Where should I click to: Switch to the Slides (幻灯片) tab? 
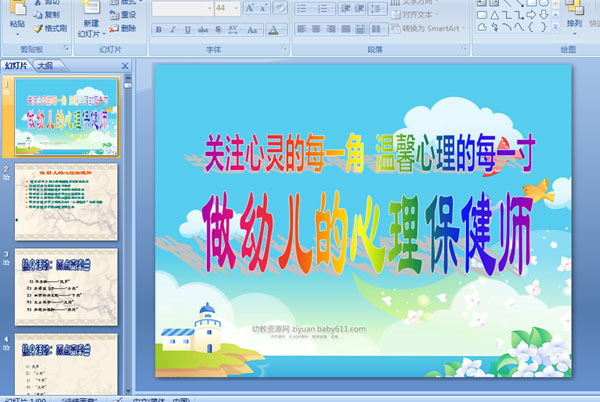(16, 65)
